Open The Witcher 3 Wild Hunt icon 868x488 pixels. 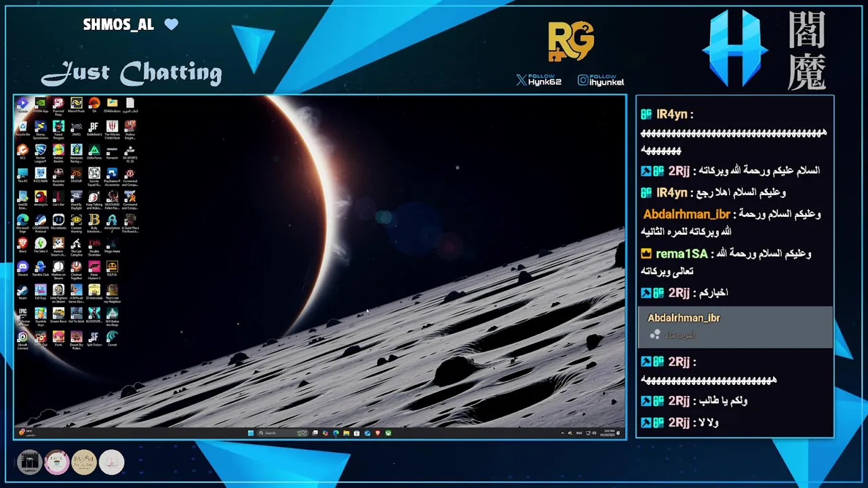pos(112,129)
